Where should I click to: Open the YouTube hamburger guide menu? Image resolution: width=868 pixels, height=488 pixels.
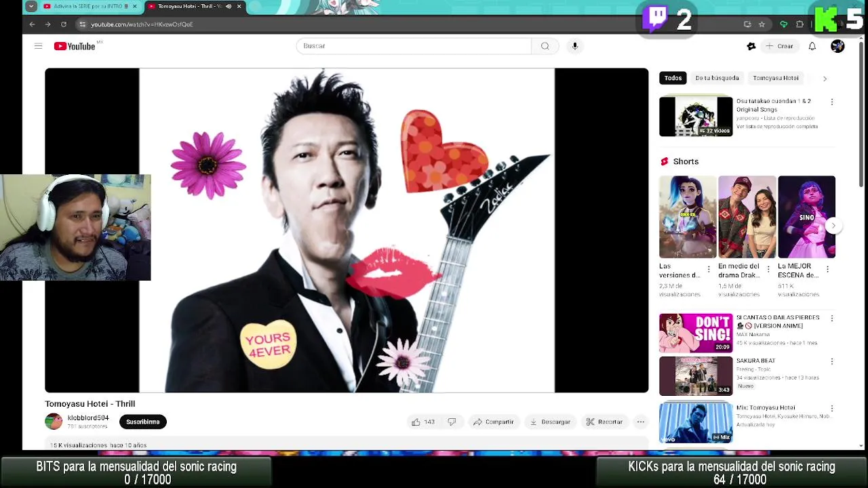pyautogui.click(x=39, y=46)
